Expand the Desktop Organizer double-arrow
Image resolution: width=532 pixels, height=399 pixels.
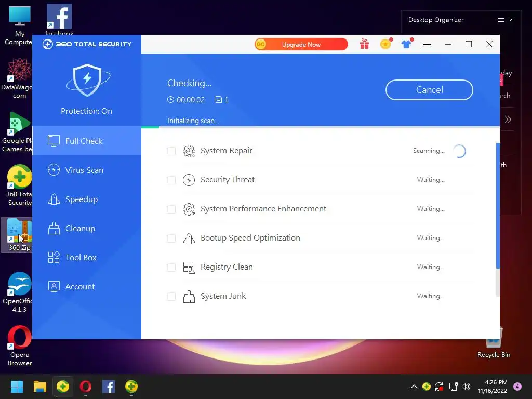pos(508,119)
